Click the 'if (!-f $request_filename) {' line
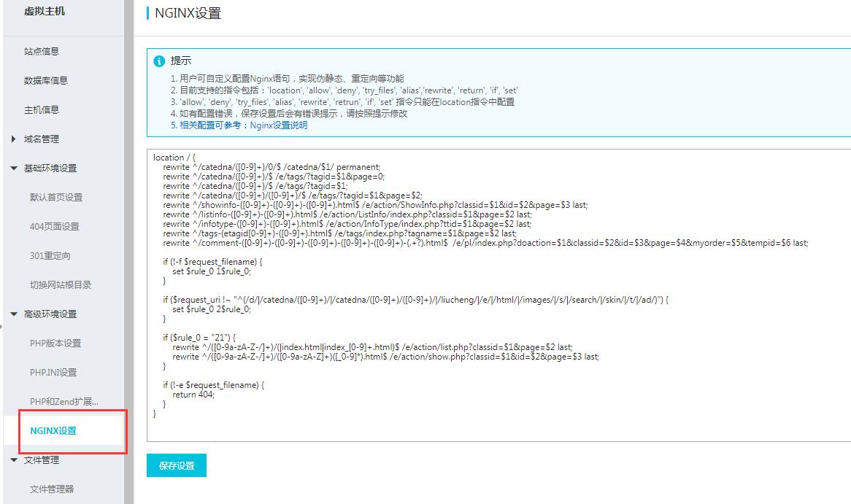This screenshot has height=504, width=851. (212, 262)
